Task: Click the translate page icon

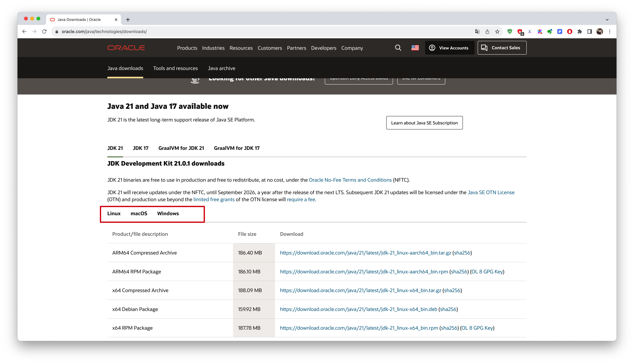Action: click(x=477, y=32)
